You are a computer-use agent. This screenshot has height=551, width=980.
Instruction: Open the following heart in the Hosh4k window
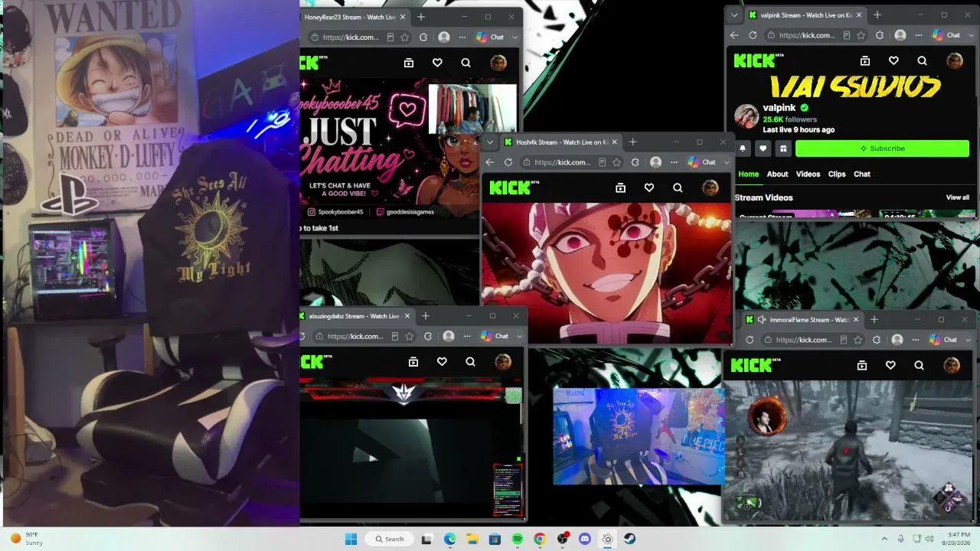coord(649,187)
